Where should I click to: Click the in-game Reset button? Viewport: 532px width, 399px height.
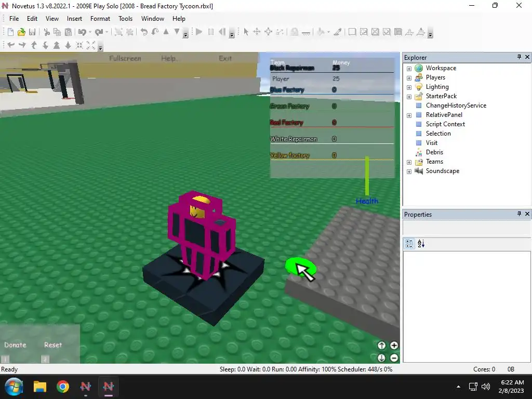coord(53,345)
